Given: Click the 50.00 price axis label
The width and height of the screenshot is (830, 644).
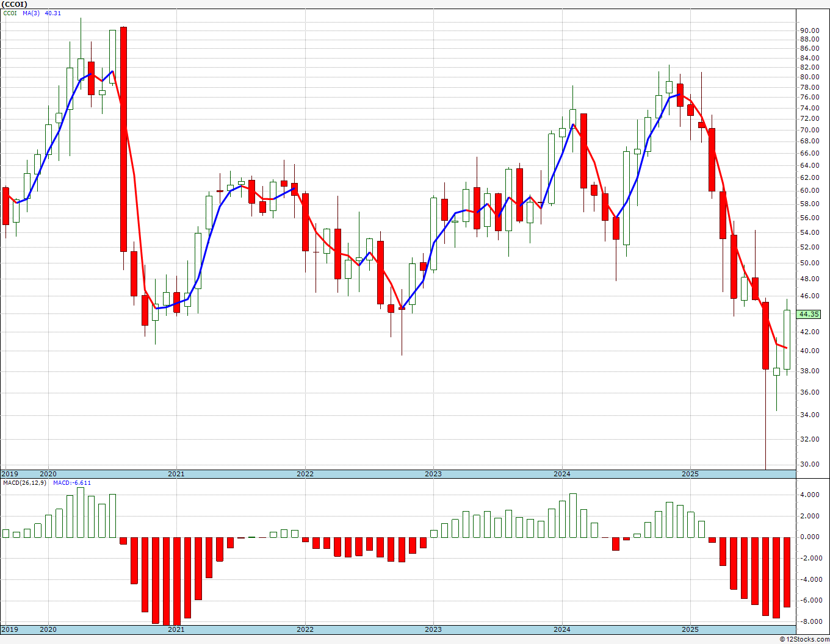Looking at the screenshot, I should [x=809, y=263].
